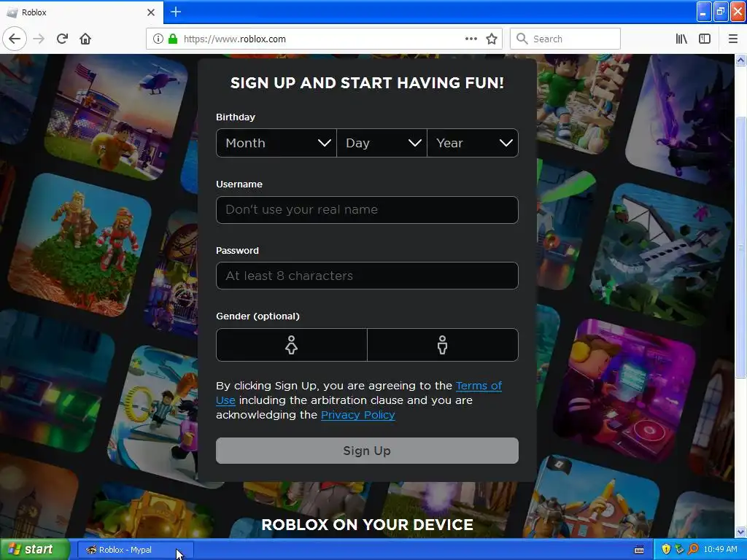Viewport: 747px width, 560px height.
Task: Select the male gender icon
Action: tap(443, 345)
